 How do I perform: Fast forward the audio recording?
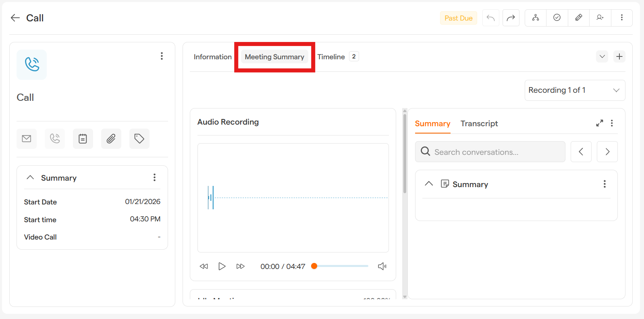coord(241,266)
